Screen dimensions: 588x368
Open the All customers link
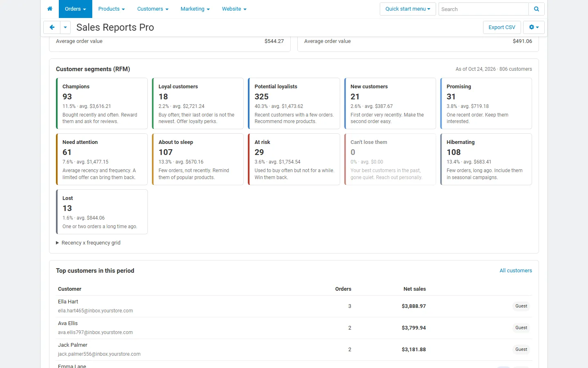(516, 271)
